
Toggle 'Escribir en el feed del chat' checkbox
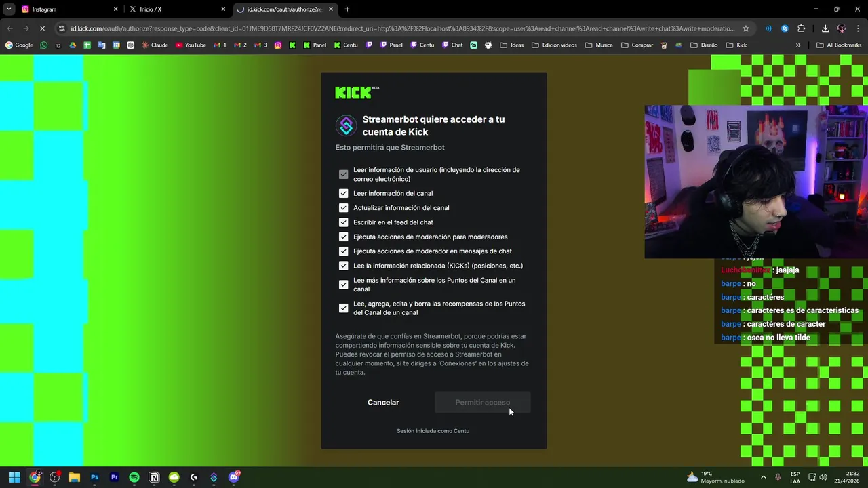[343, 222]
